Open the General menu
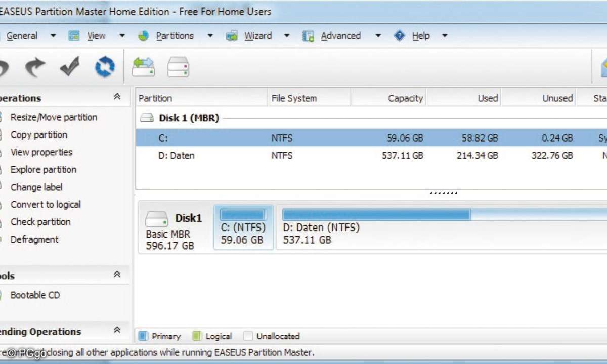The image size is (607, 364). [x=22, y=36]
